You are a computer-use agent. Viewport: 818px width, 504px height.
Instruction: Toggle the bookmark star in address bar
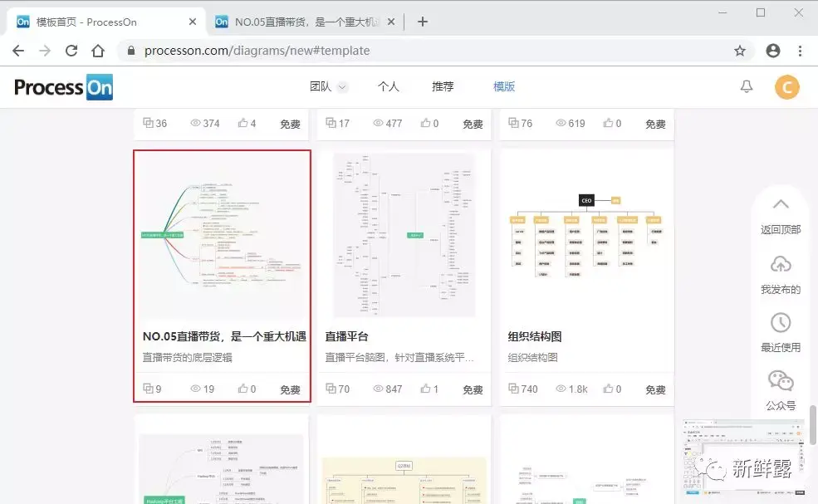[740, 51]
